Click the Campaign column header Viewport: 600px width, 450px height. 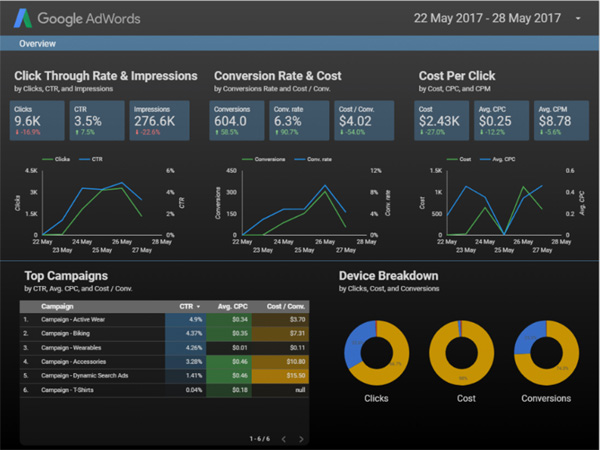coord(57,307)
